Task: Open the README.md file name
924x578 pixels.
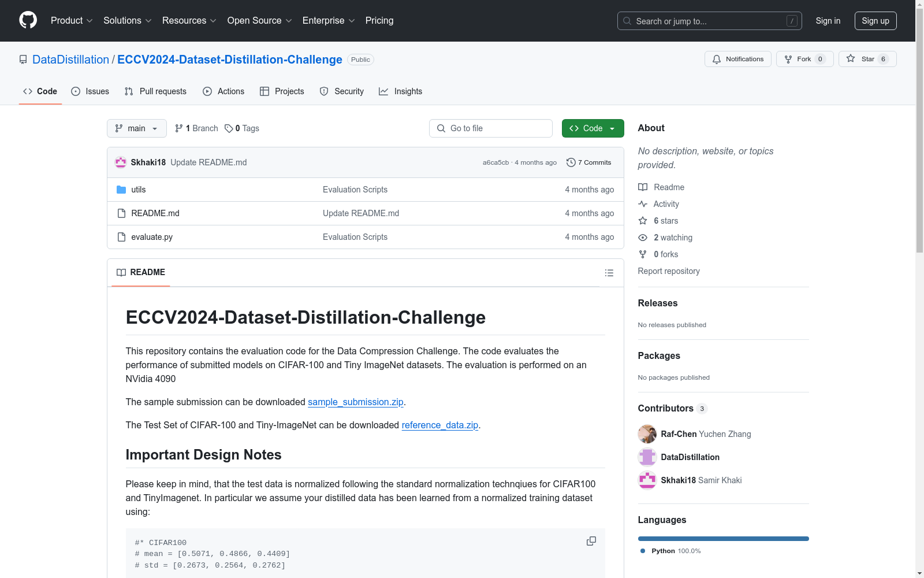Action: [155, 213]
